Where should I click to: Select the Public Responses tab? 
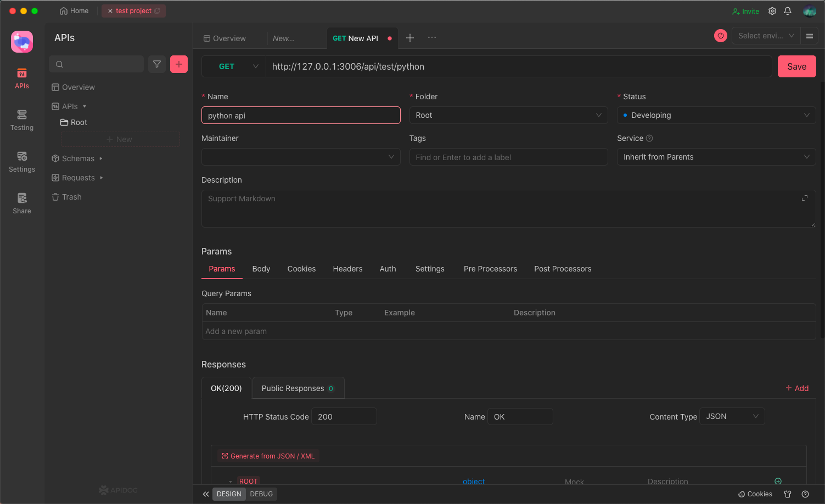click(x=298, y=388)
